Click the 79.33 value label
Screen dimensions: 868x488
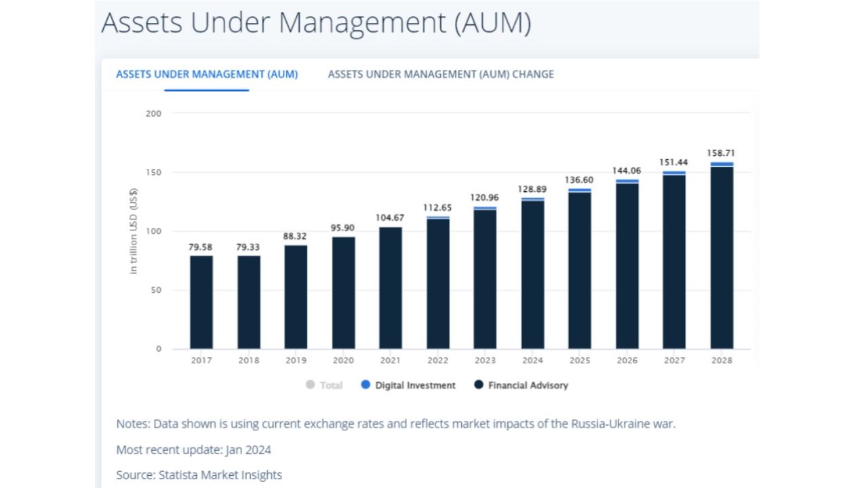tap(249, 247)
